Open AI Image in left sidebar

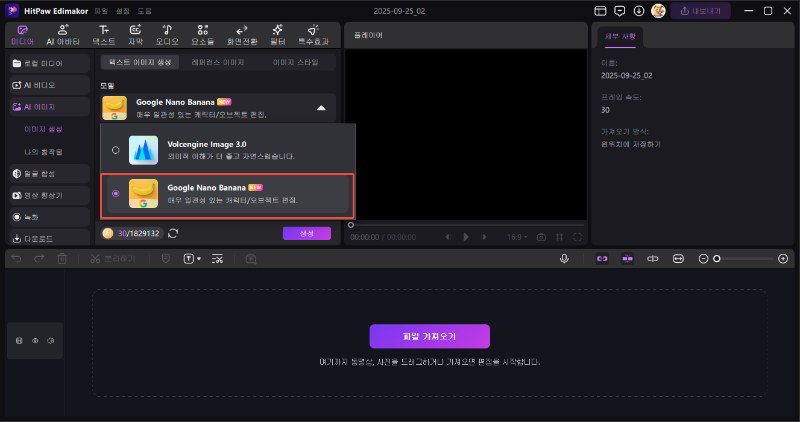49,107
